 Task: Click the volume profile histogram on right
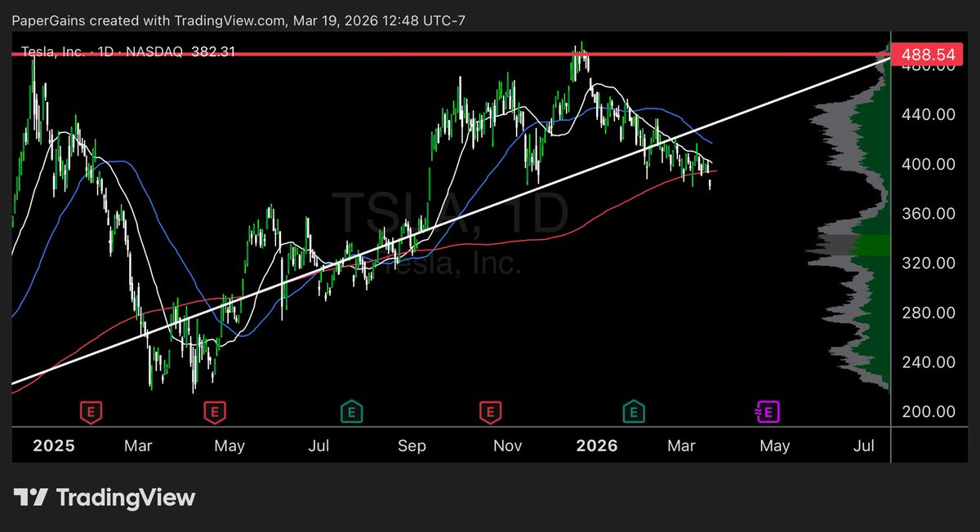[x=849, y=220]
